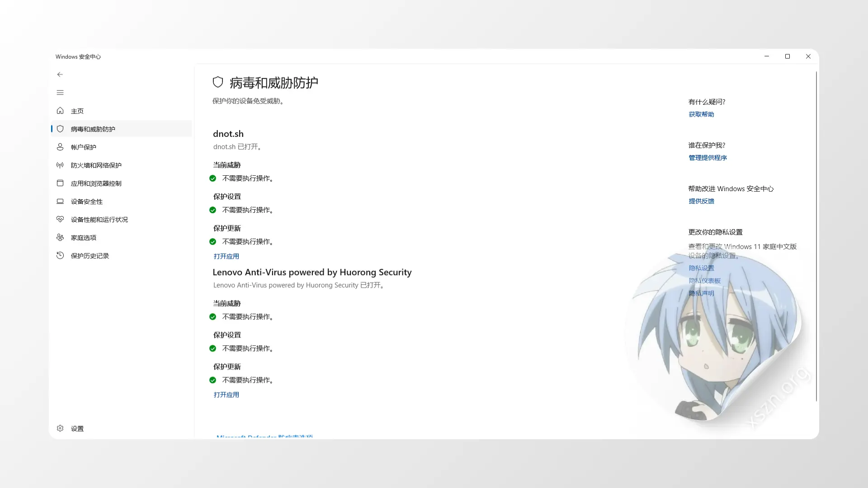The width and height of the screenshot is (868, 488).
Task: Open the 隐私仪表板 link
Action: 704,281
